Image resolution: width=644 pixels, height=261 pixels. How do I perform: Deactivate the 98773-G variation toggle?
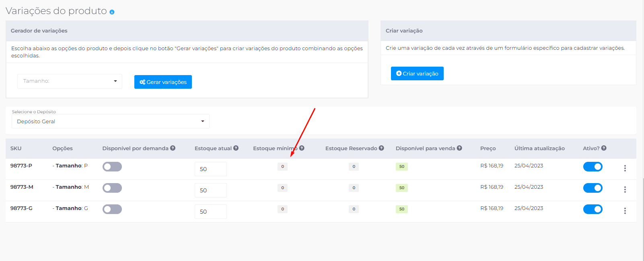[593, 209]
